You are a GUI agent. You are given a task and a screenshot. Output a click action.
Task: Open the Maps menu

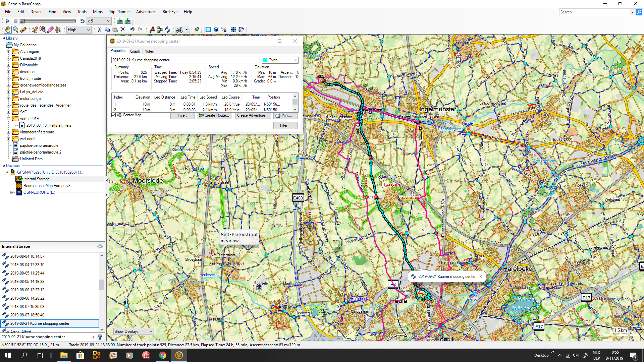(98, 12)
